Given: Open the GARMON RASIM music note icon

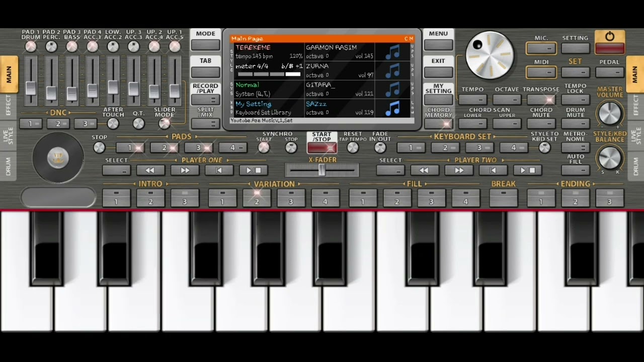Looking at the screenshot, I should 392,52.
